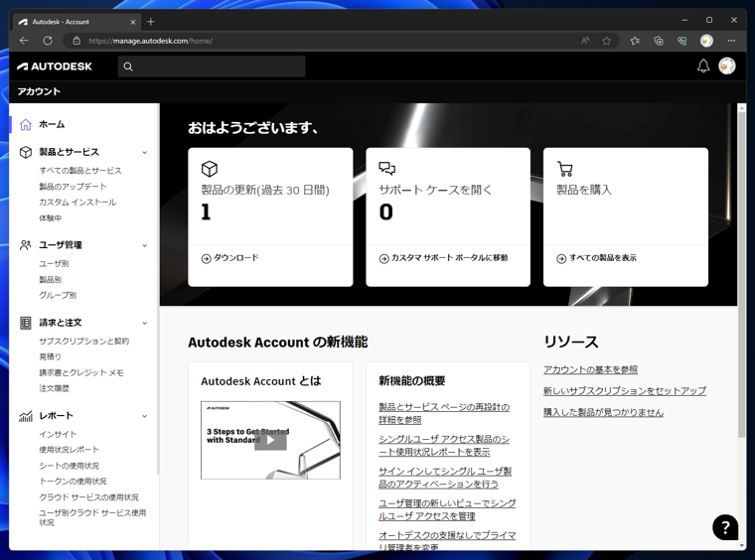Open すべての製品とサービス in the sidebar
Viewport: 755px width, 560px height.
80,171
